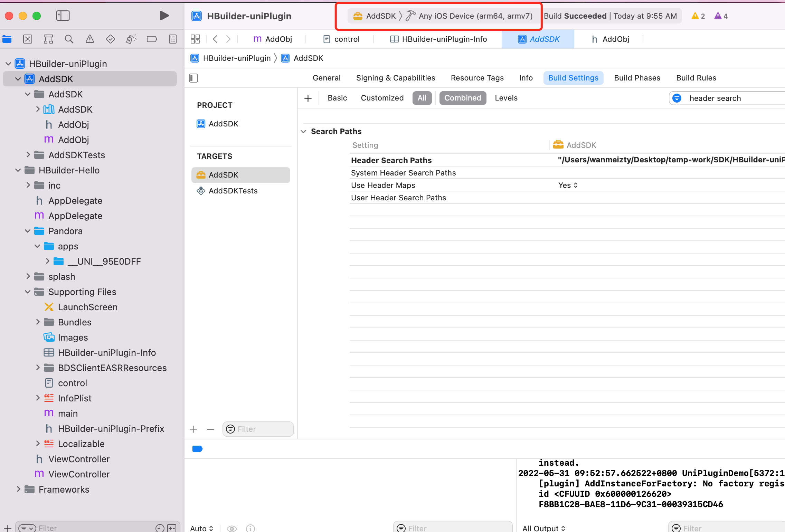Go forward with the right arrow

coord(228,39)
